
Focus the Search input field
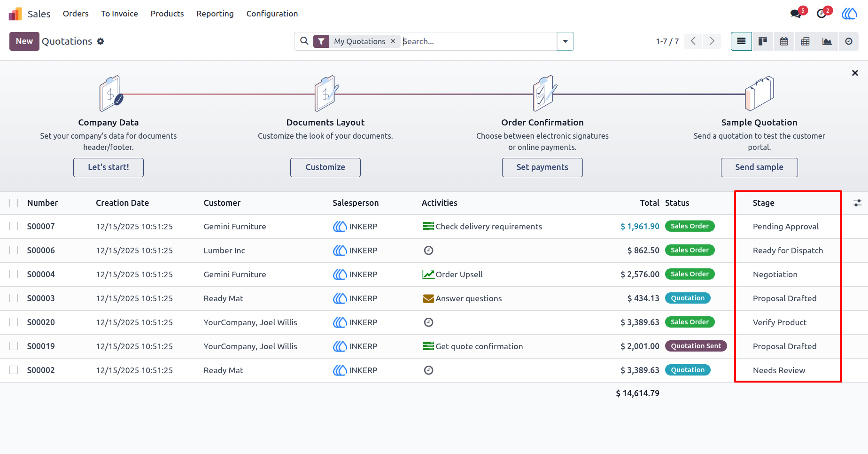pyautogui.click(x=478, y=41)
